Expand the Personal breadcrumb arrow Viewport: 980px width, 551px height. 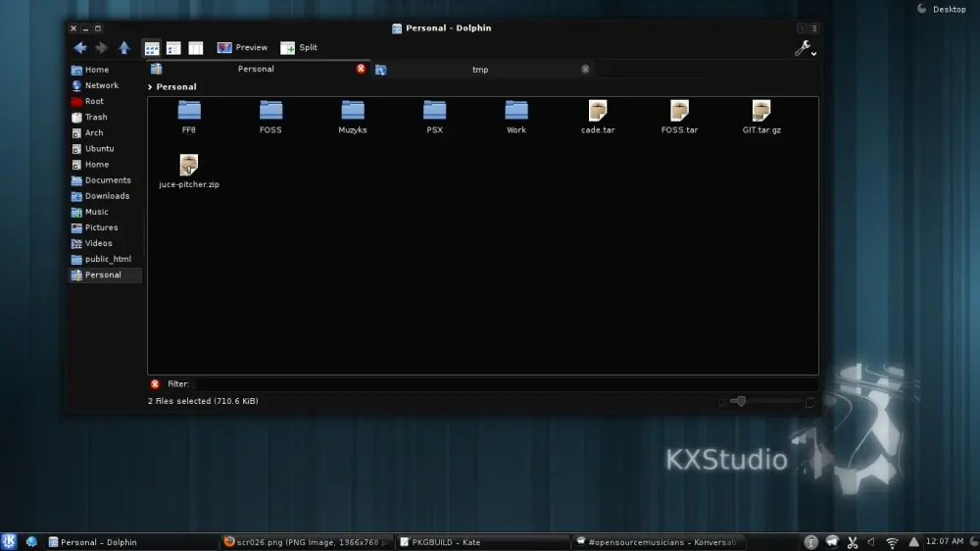[150, 87]
